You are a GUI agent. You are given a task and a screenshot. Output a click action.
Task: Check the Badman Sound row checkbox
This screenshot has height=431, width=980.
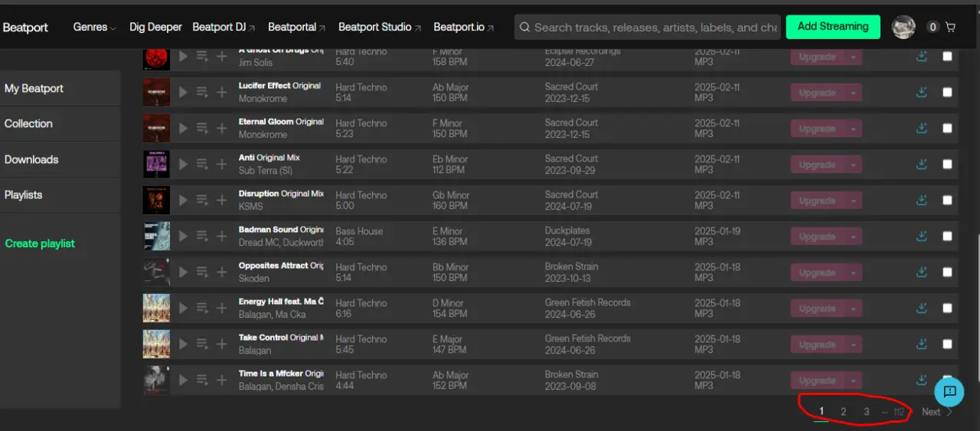point(947,236)
